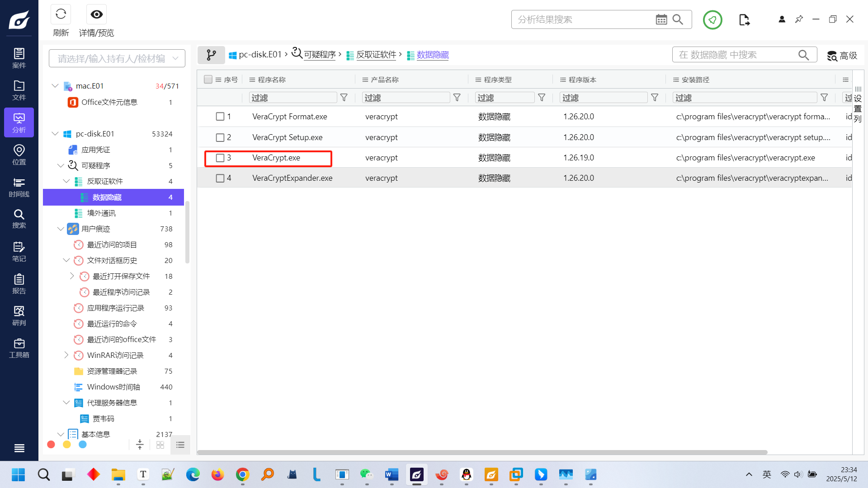Open the 位置 location sidebar section
Screen dimensions: 868x488
19,155
